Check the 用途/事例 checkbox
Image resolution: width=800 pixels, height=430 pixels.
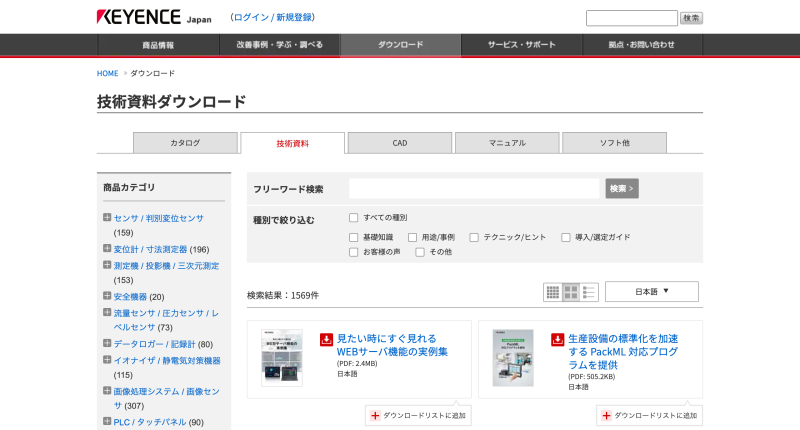(x=412, y=237)
